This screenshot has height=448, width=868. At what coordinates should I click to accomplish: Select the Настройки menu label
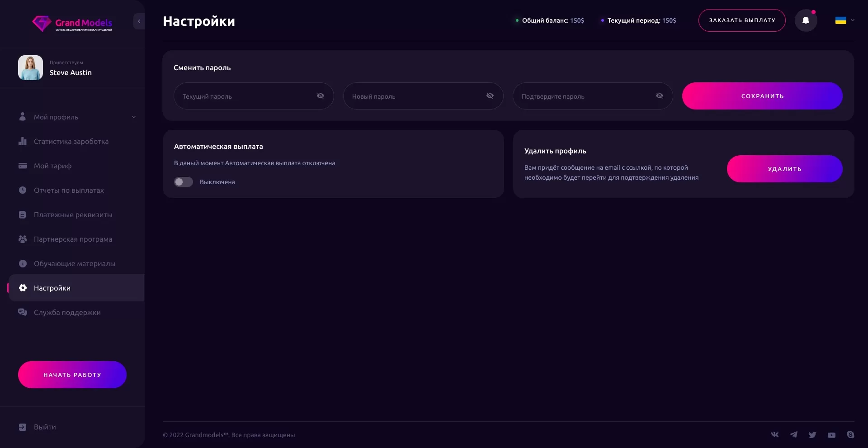click(52, 288)
